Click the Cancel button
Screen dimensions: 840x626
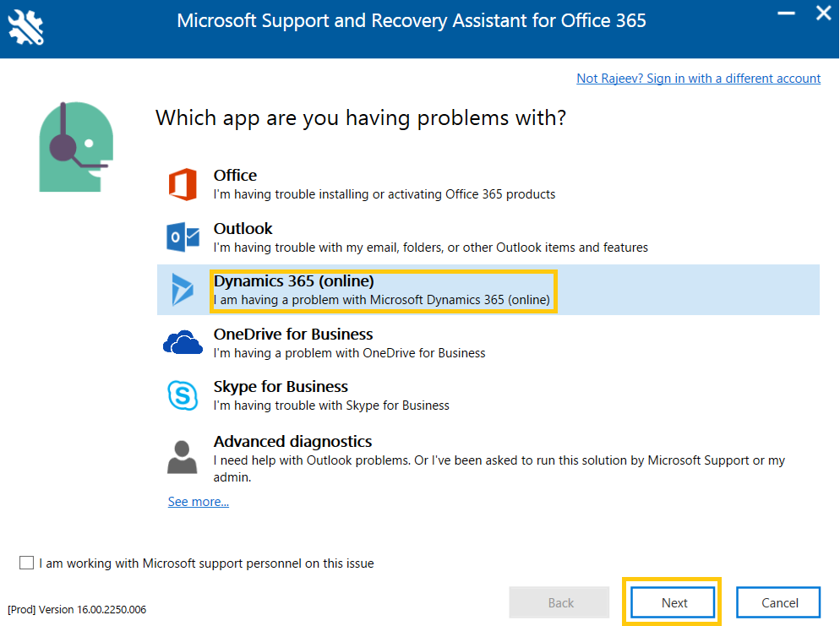(777, 602)
